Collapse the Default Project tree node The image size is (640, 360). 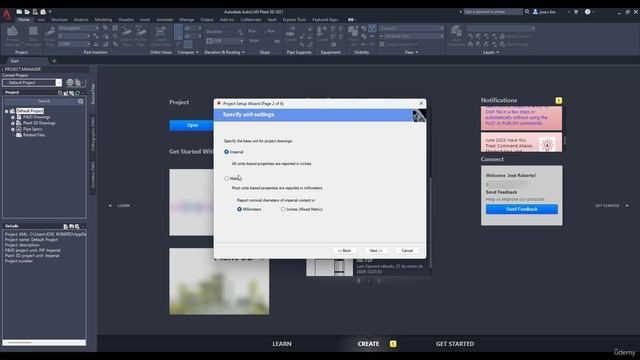click(x=7, y=111)
